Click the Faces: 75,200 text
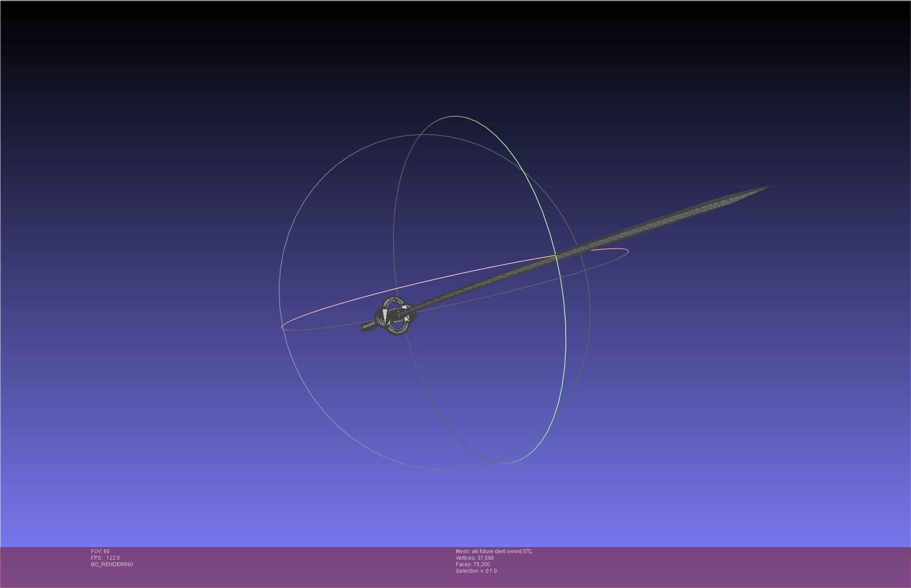Viewport: 911px width, 588px height. 472,564
